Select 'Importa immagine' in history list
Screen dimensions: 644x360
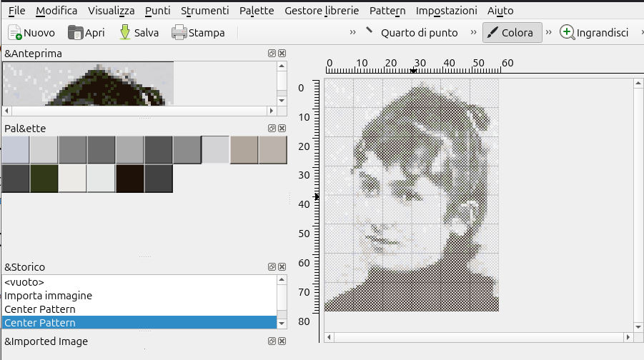pyautogui.click(x=48, y=295)
